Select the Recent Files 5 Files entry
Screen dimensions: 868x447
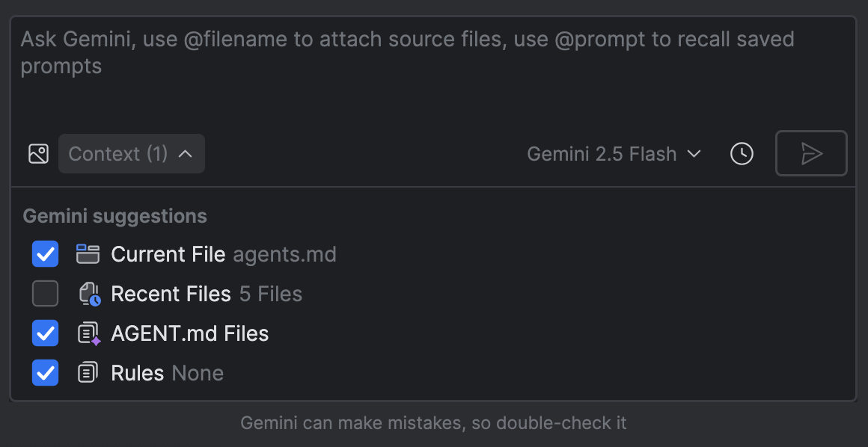click(206, 294)
